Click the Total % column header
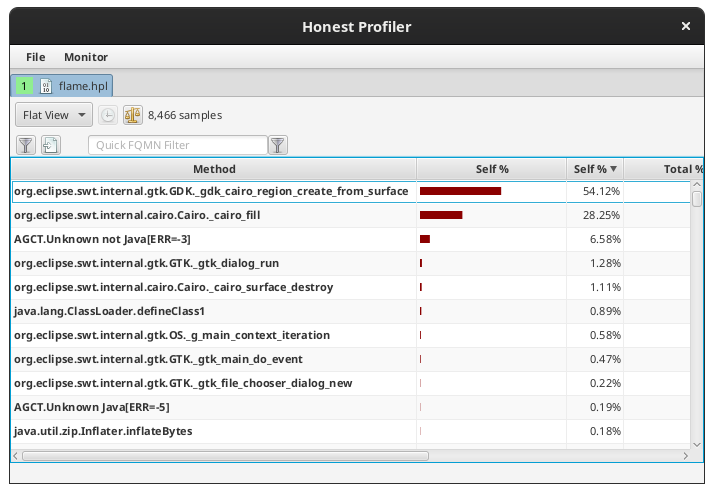 (664, 169)
